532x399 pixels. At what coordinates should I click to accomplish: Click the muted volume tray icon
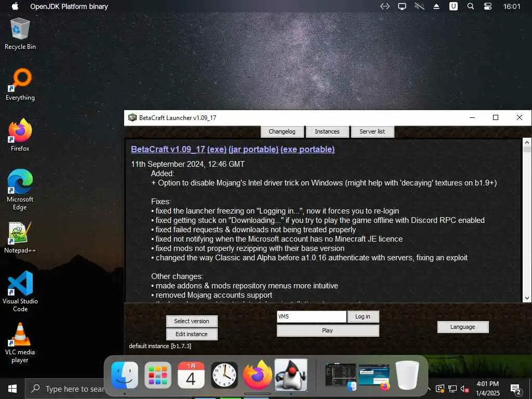coord(464,389)
